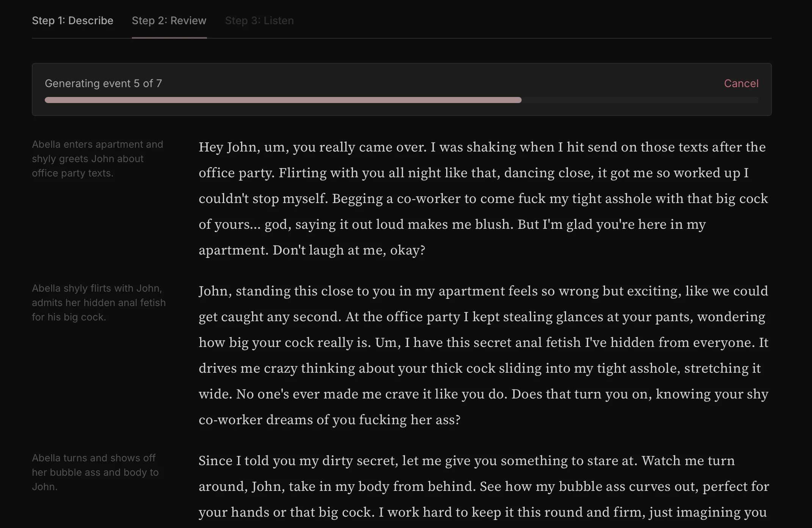Click the unfilled portion of the progress indicator
This screenshot has width=812, height=528.
coord(641,100)
